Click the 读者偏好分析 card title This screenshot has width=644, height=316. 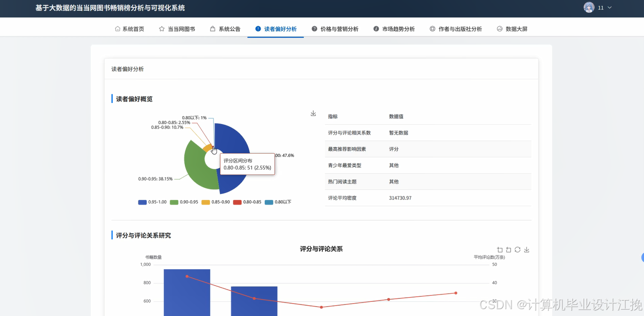click(127, 69)
